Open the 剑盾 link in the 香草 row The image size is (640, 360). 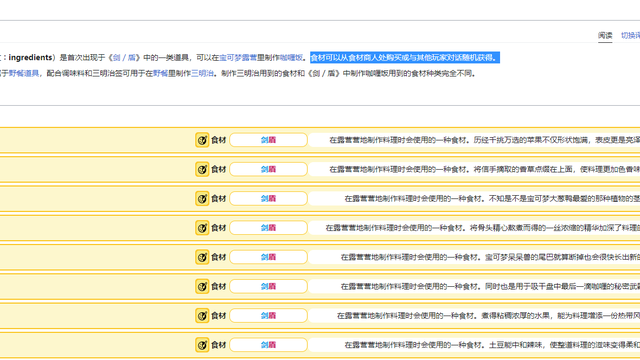[268, 169]
